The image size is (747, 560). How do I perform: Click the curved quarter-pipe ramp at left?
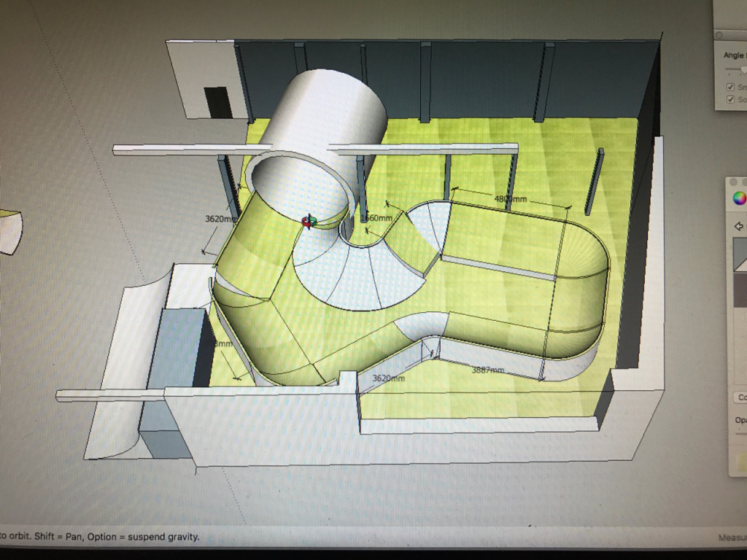118,379
